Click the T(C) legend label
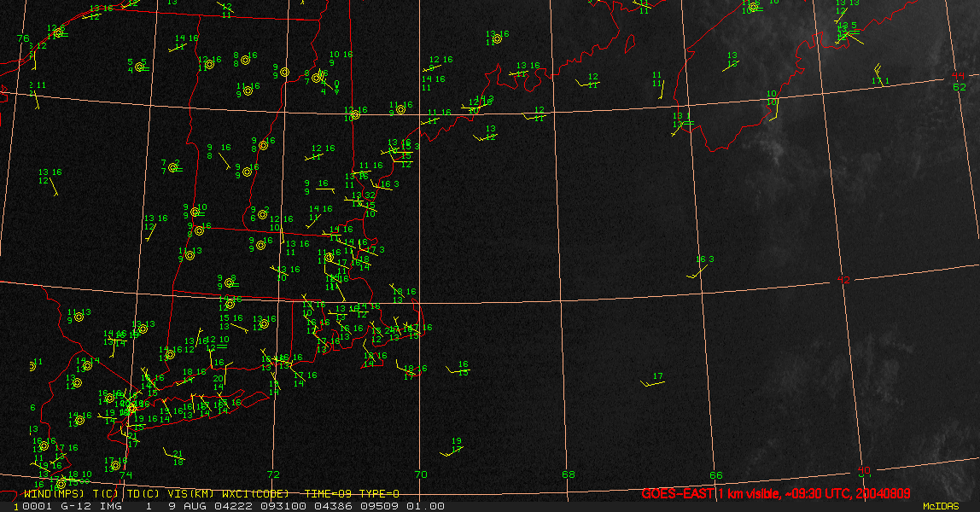 106,493
